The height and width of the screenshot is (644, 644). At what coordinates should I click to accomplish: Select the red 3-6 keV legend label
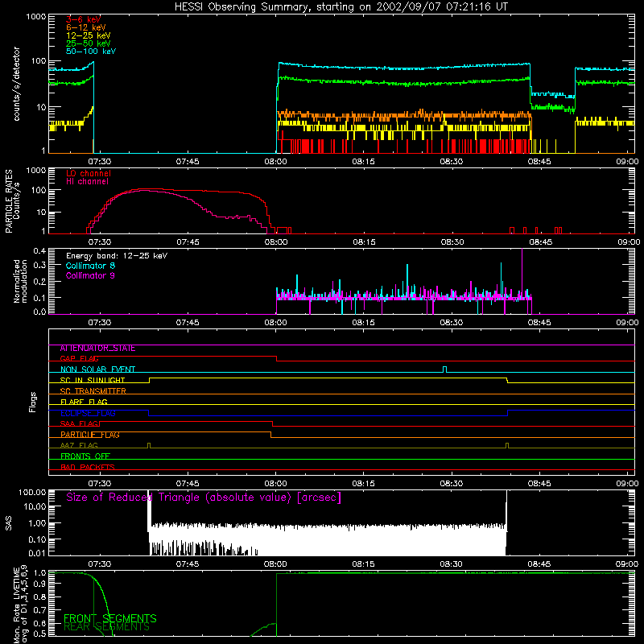tap(84, 19)
